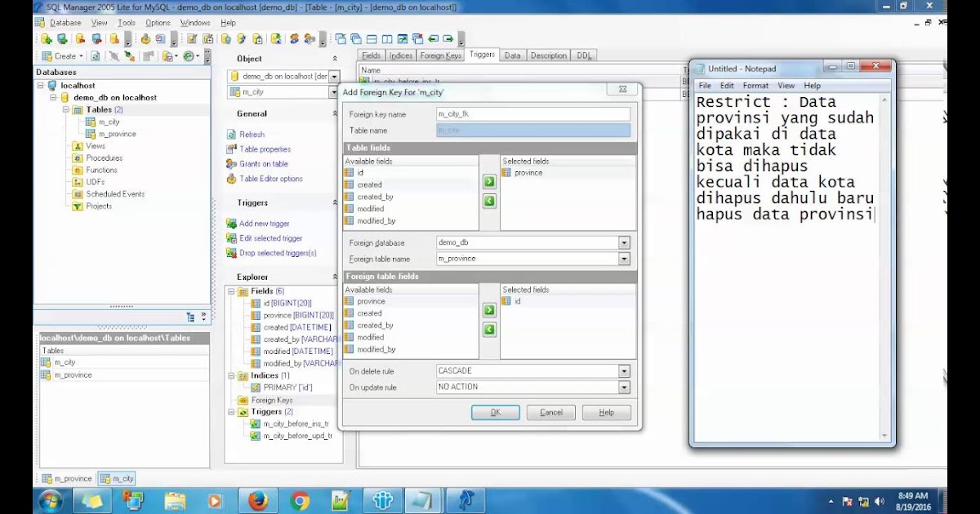Click the Create Database toolbar icon
The width and height of the screenshot is (980, 514).
coord(47,38)
